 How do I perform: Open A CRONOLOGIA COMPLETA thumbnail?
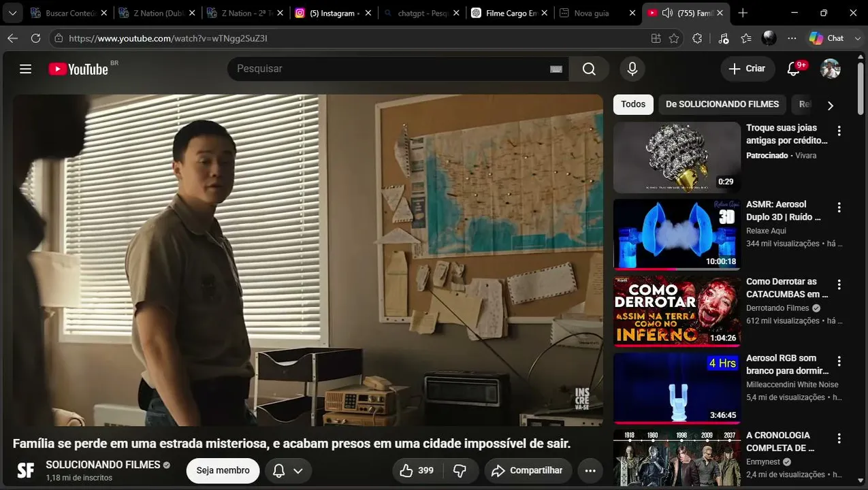[677, 458]
